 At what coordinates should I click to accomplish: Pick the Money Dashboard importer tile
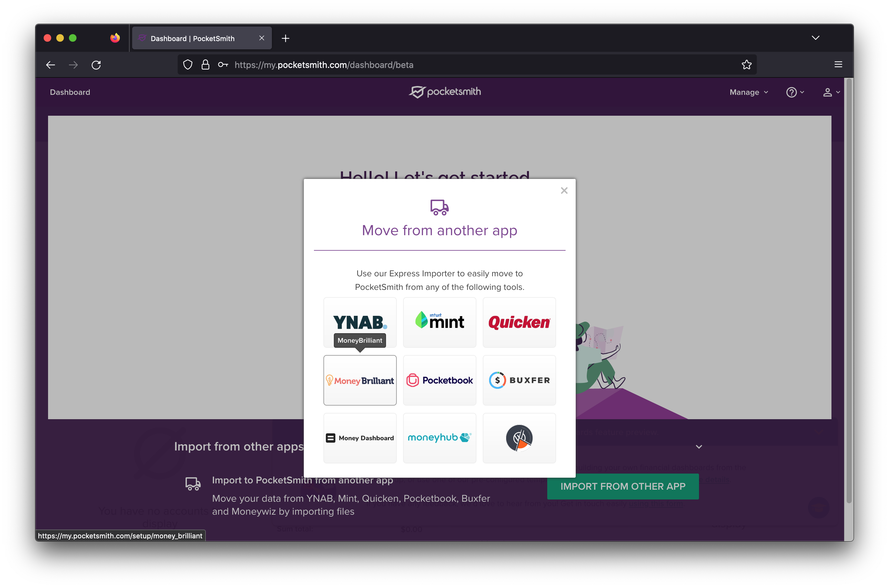point(359,438)
